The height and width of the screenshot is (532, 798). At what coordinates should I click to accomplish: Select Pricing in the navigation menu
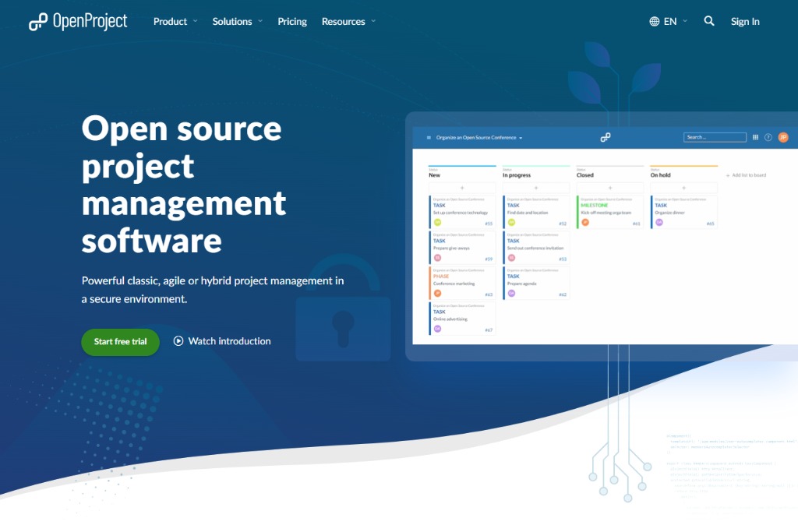[292, 21]
